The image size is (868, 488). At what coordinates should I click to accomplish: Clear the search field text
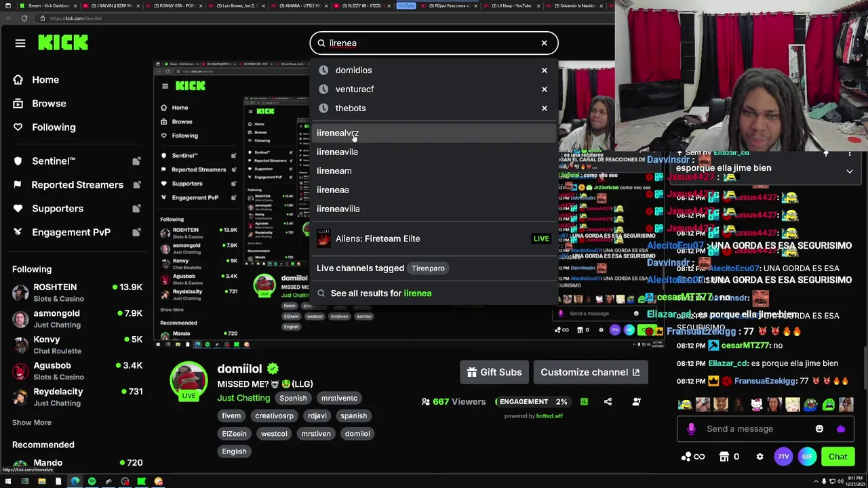pyautogui.click(x=544, y=43)
